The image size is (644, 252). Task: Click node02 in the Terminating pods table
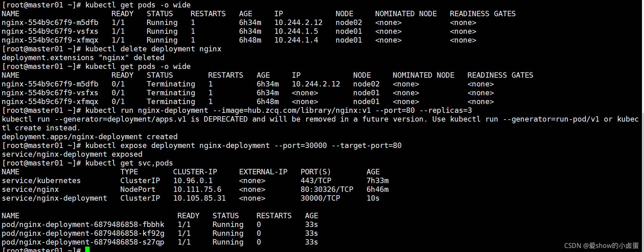tap(366, 84)
